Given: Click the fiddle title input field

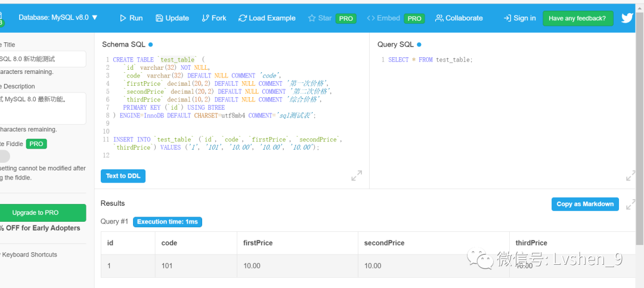Looking at the screenshot, I should coord(42,59).
